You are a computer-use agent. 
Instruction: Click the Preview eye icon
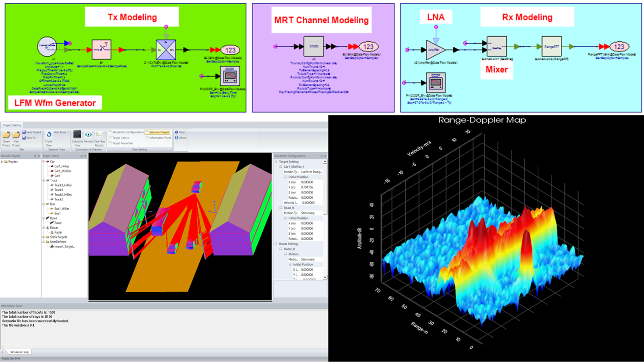point(89,134)
